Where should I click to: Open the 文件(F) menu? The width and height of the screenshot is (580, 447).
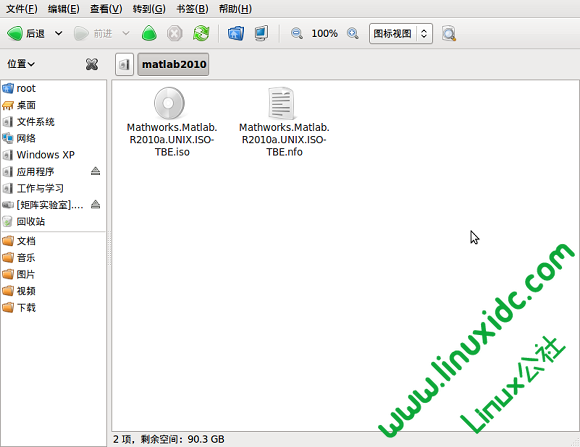point(22,9)
